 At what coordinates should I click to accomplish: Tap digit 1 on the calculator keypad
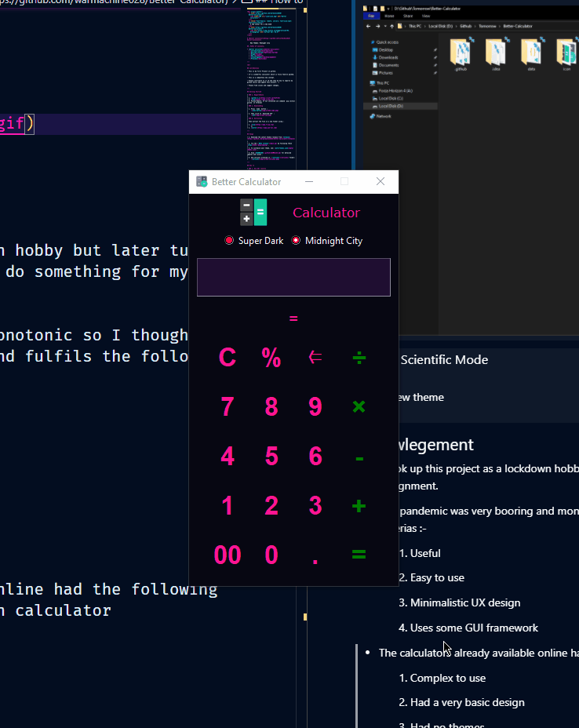228,505
